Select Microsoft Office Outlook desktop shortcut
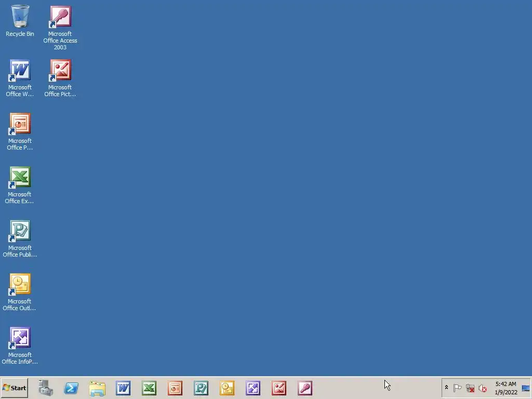The image size is (532, 399). (x=20, y=292)
